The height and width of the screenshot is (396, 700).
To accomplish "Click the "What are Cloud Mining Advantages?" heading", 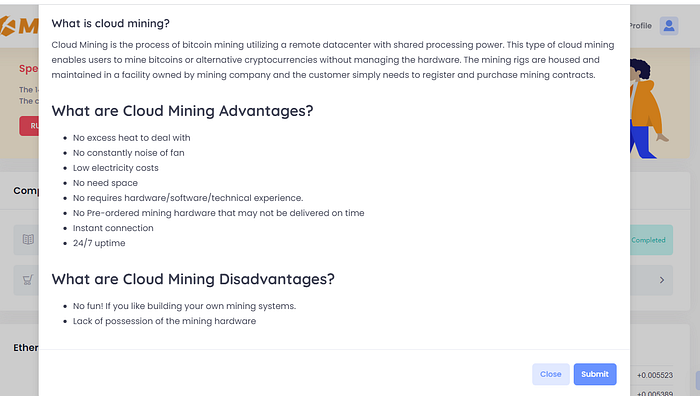I will [182, 111].
